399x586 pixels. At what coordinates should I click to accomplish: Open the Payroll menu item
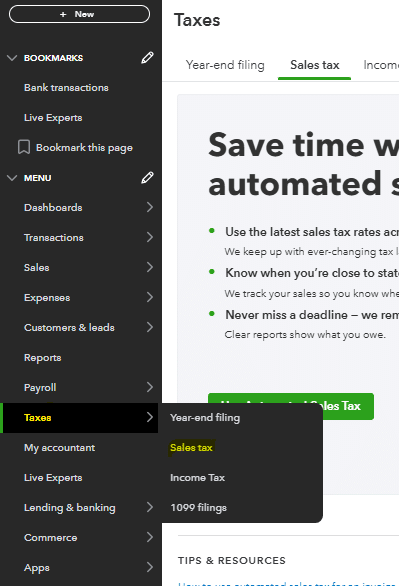click(40, 388)
